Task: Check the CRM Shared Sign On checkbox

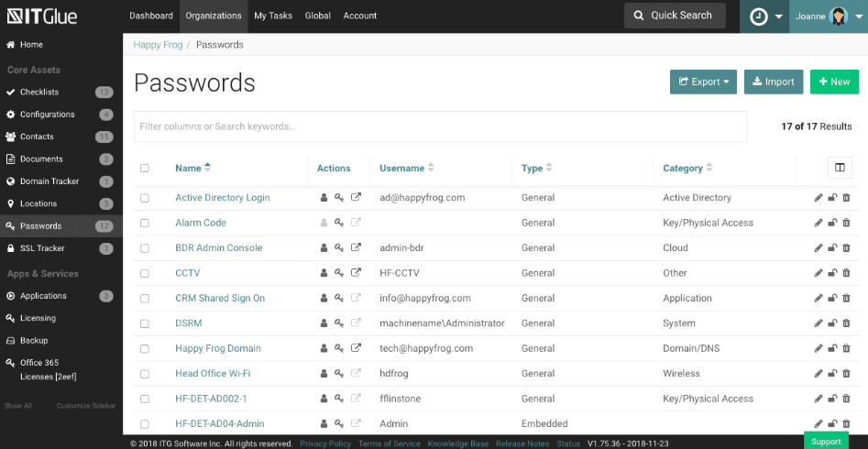Action: [145, 299]
